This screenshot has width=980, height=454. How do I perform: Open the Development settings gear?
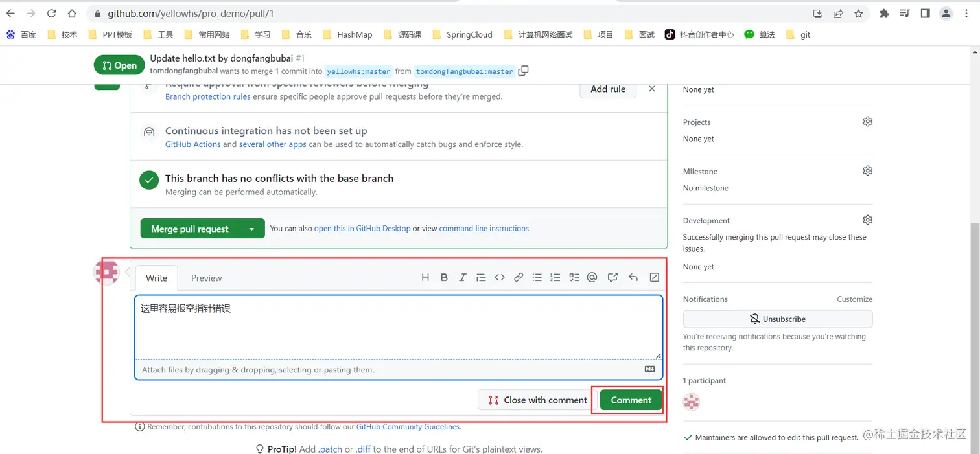867,220
